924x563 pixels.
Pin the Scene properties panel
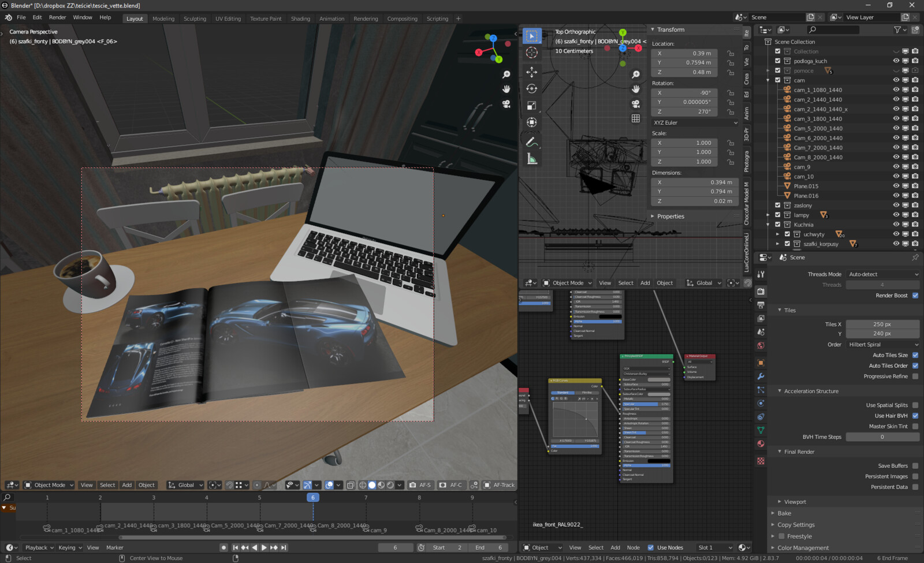click(915, 258)
